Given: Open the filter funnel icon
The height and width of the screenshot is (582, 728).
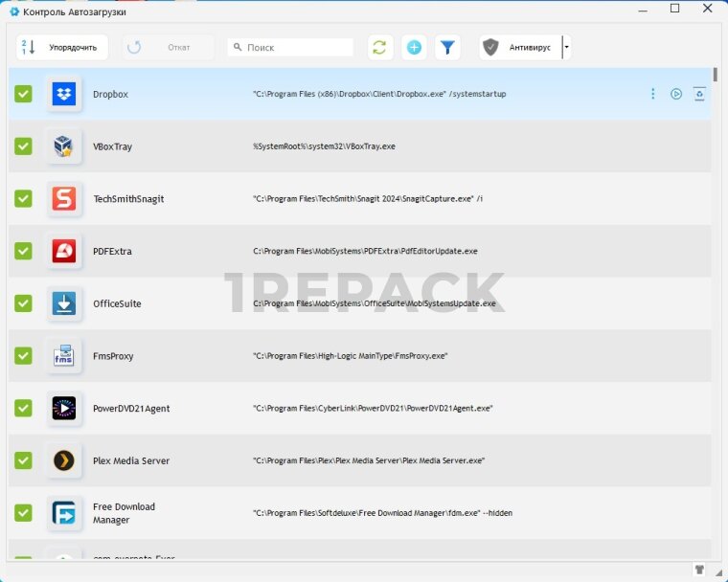Looking at the screenshot, I should (x=447, y=47).
